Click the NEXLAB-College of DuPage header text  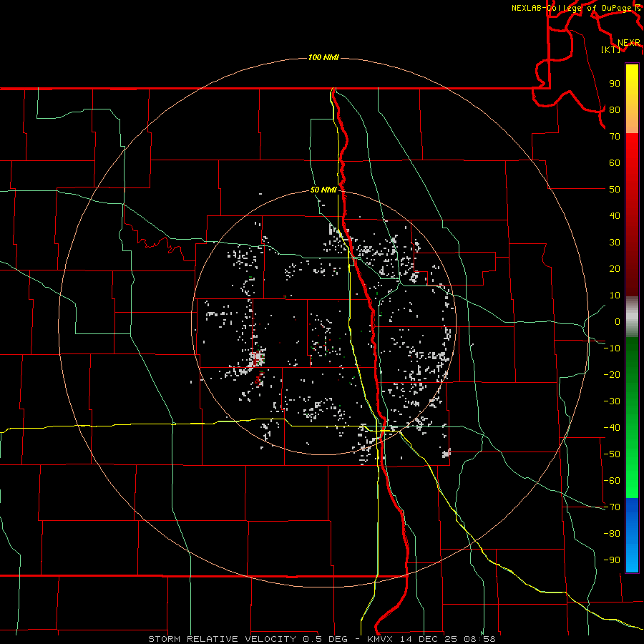pos(572,8)
